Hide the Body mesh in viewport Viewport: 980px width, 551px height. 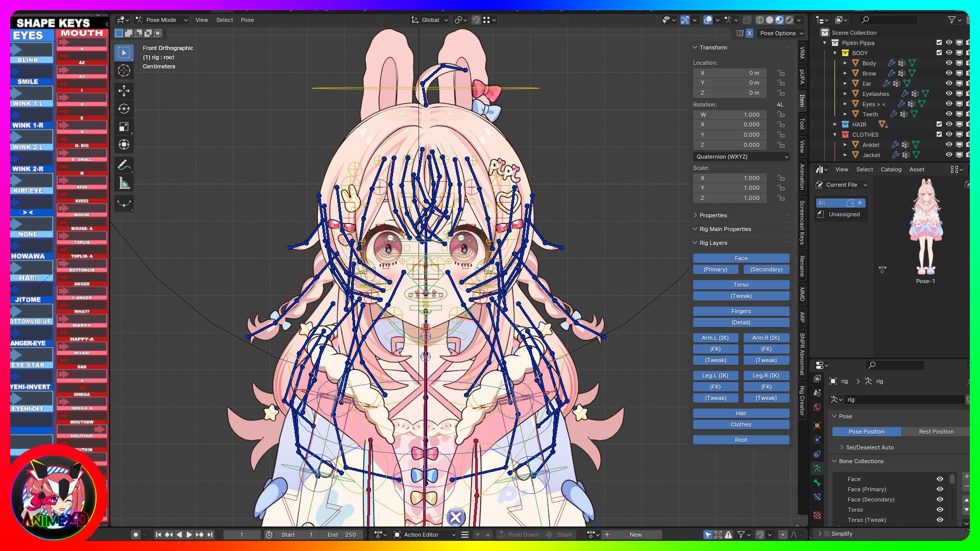(x=949, y=63)
